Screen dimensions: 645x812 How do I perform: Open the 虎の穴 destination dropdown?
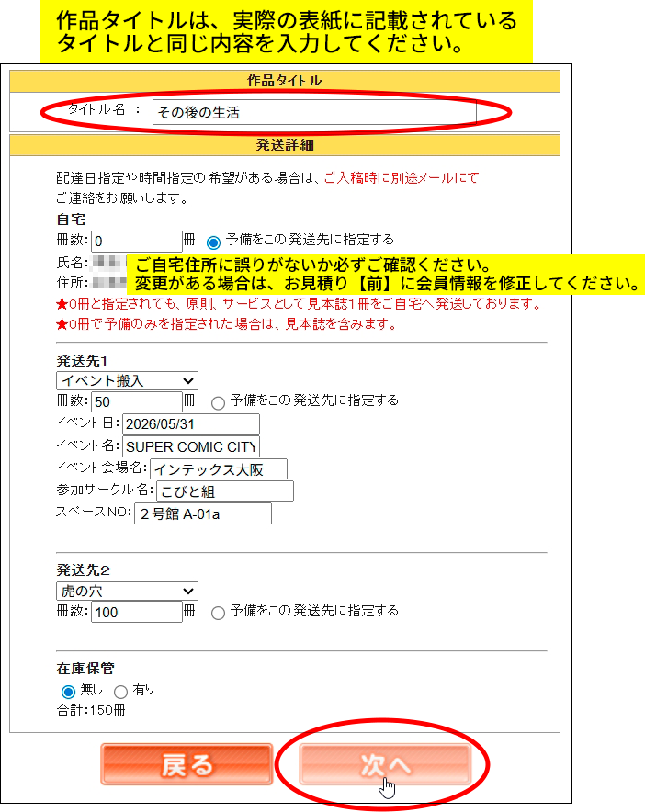(x=127, y=591)
